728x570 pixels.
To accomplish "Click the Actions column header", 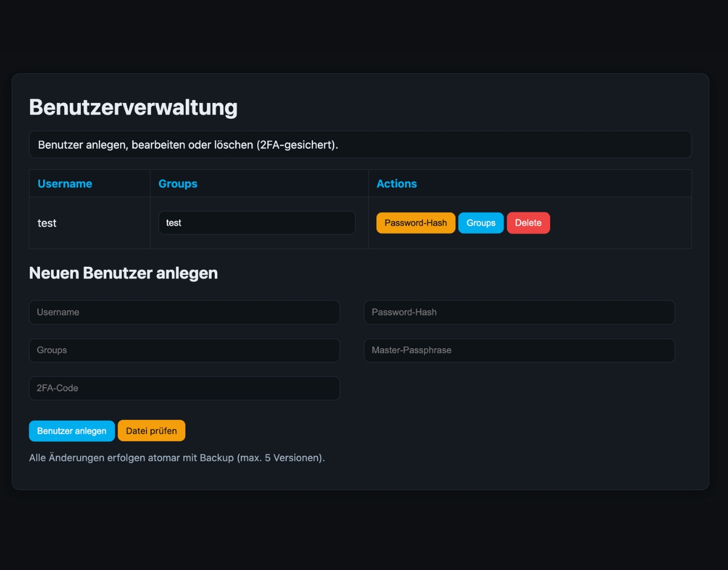I will (x=397, y=184).
